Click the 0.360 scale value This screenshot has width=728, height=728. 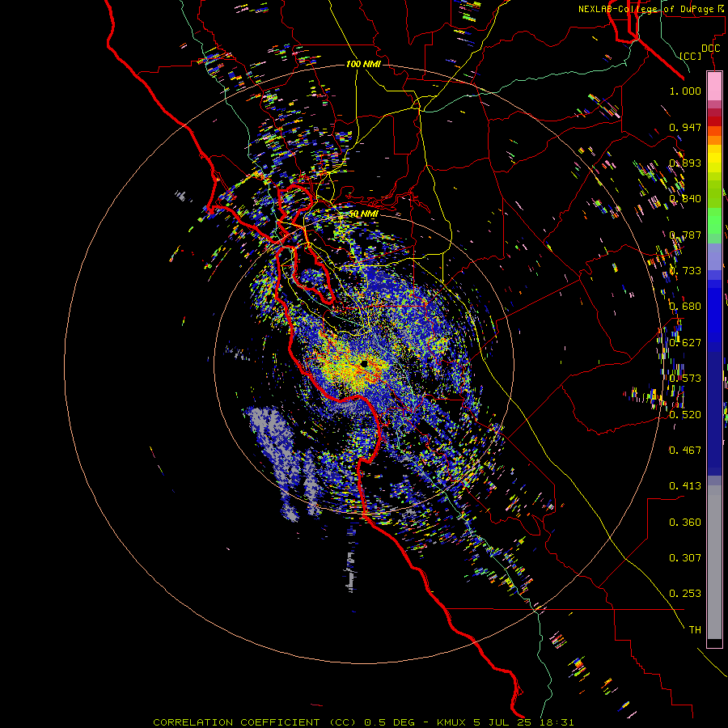[x=685, y=522]
